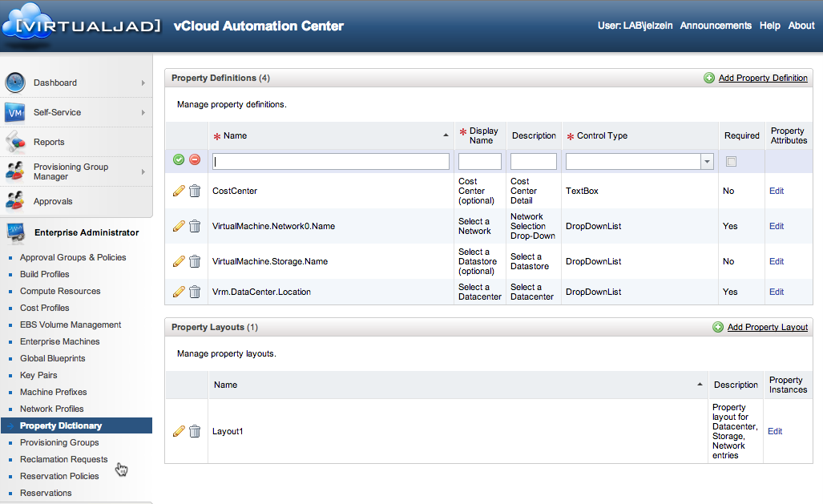823x504 pixels.
Task: Tick the Required checkbox in the new row
Action: click(x=730, y=162)
